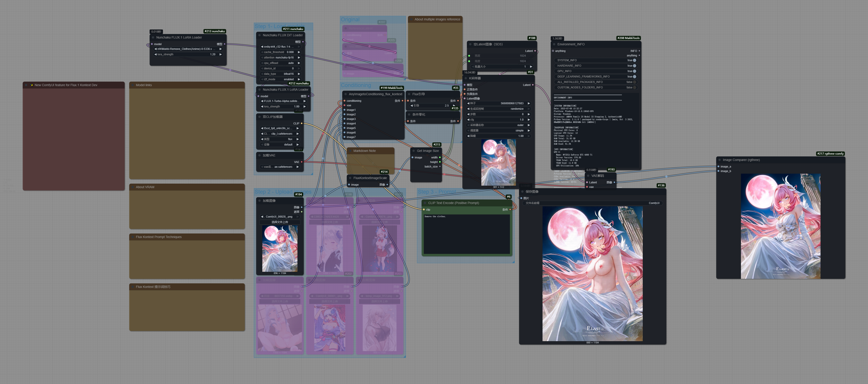Open the attention nunchaku-fp16 dropdown

(x=280, y=58)
